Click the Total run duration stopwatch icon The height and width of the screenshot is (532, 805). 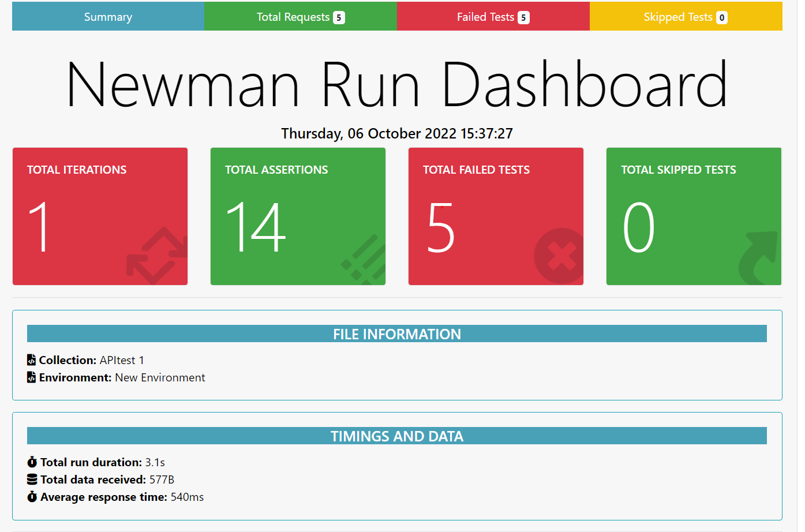32,462
